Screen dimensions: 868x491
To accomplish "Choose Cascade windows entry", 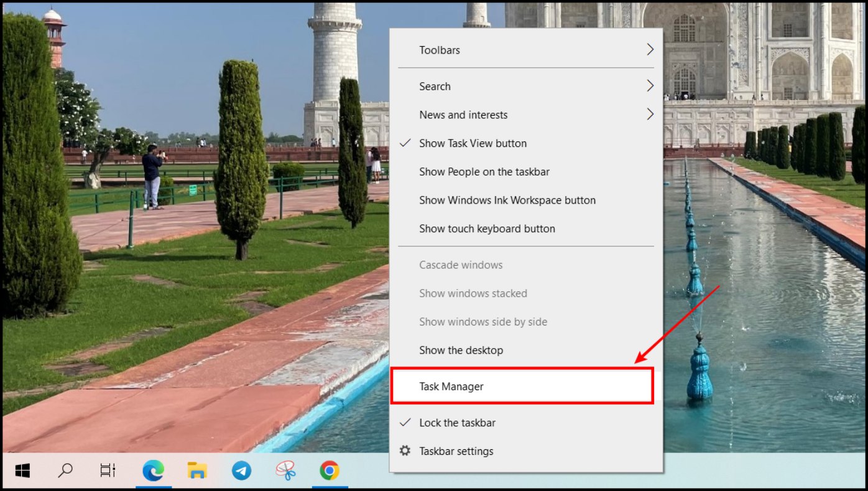I will [526, 265].
